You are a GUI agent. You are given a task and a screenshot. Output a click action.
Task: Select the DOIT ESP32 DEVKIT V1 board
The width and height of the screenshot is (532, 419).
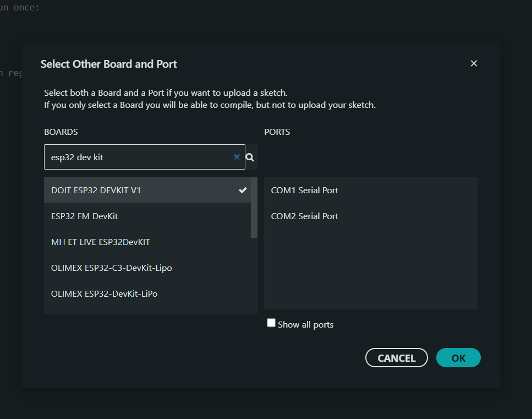pos(96,190)
